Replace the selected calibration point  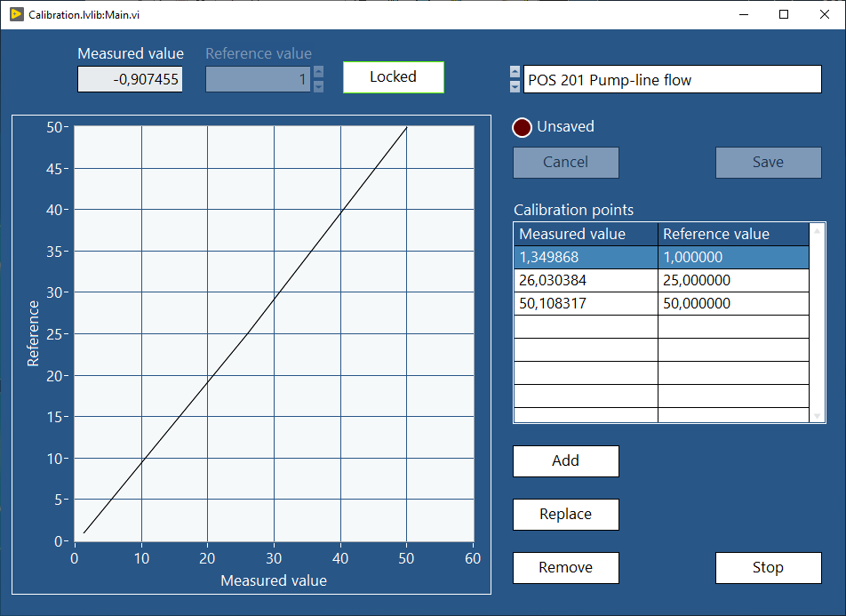(565, 515)
